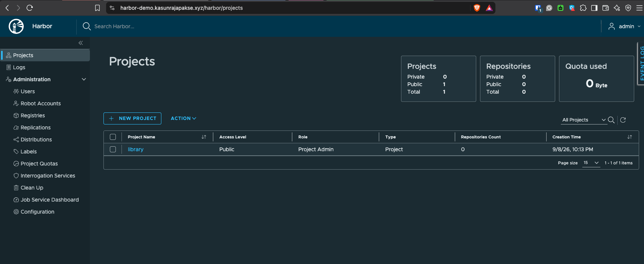Click the project list search magnifier
Image resolution: width=644 pixels, height=264 pixels.
click(611, 120)
